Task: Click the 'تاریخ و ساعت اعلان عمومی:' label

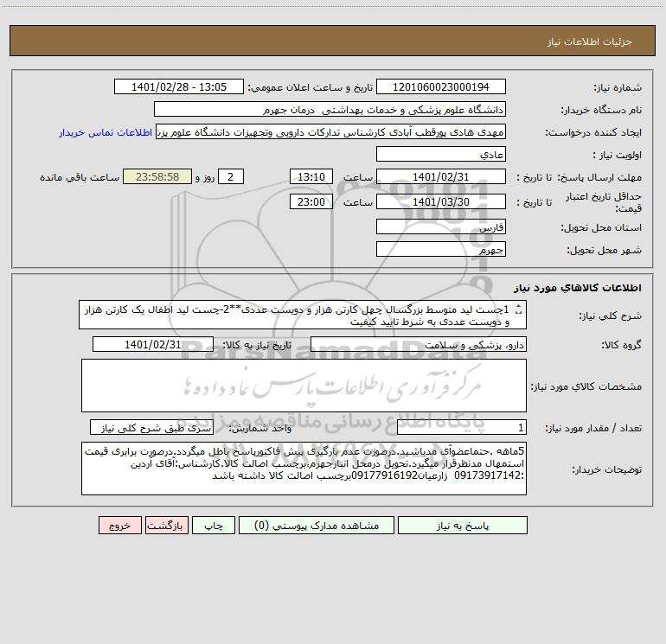Action: click(x=311, y=88)
